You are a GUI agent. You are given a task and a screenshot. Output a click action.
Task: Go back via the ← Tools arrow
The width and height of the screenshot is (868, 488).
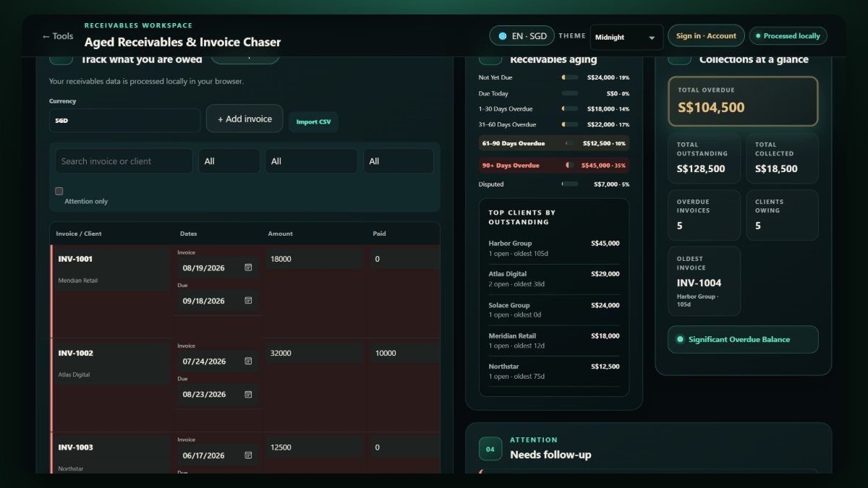point(57,36)
